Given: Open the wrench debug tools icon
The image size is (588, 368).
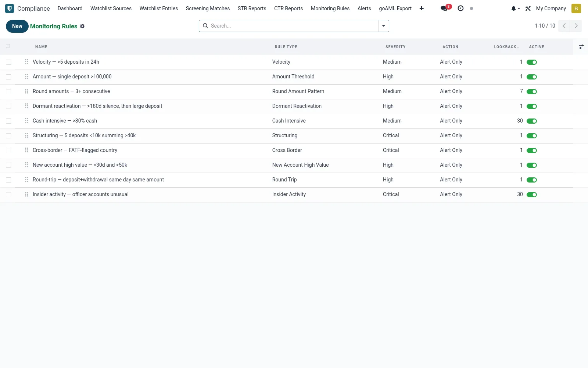Looking at the screenshot, I should pyautogui.click(x=528, y=8).
